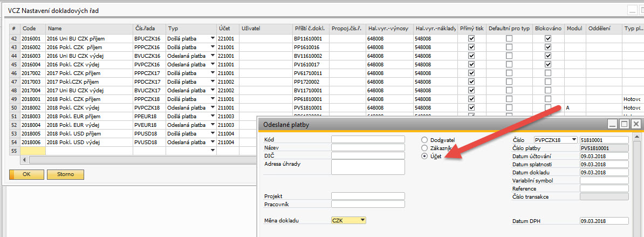Open Typ dropdown for row 2017004
This screenshot has width=644, height=237.
tap(213, 90)
